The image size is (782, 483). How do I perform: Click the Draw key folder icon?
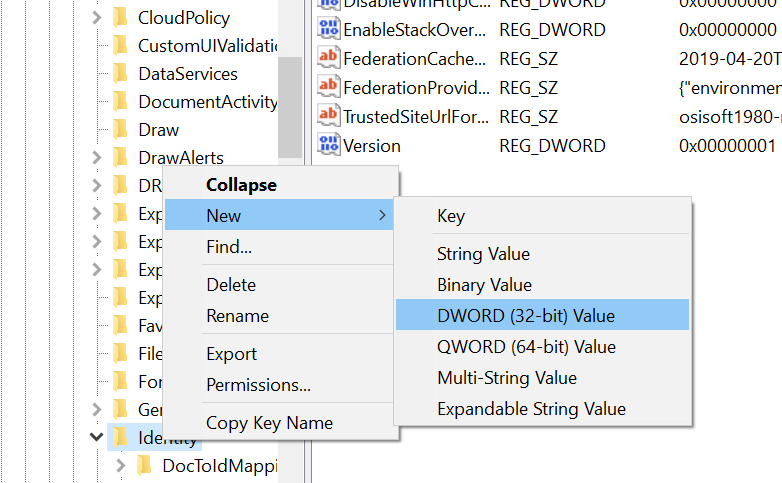(121, 129)
